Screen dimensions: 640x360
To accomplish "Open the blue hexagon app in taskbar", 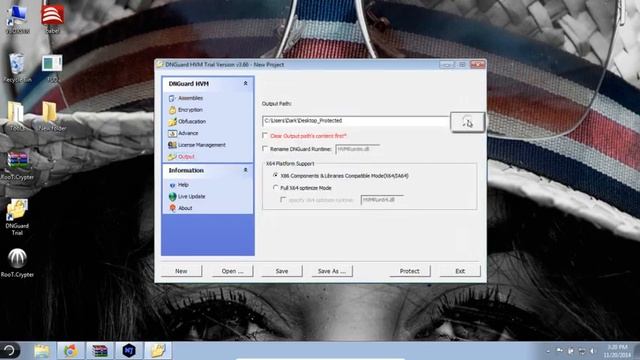I will [x=129, y=351].
